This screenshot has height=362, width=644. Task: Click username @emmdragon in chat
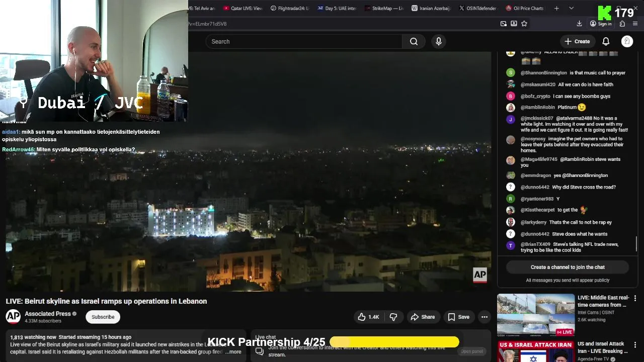tap(535, 175)
